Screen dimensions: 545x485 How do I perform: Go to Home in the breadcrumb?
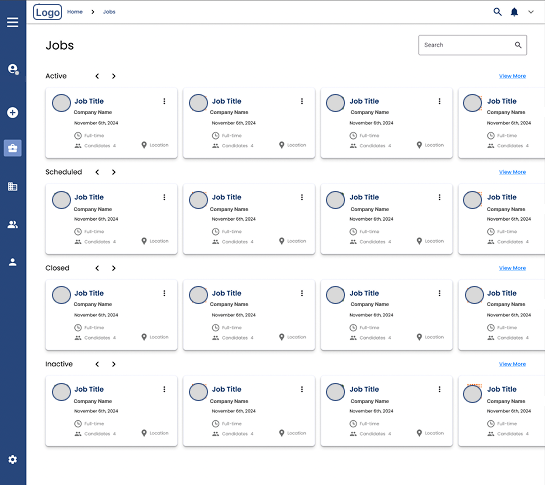pos(75,12)
